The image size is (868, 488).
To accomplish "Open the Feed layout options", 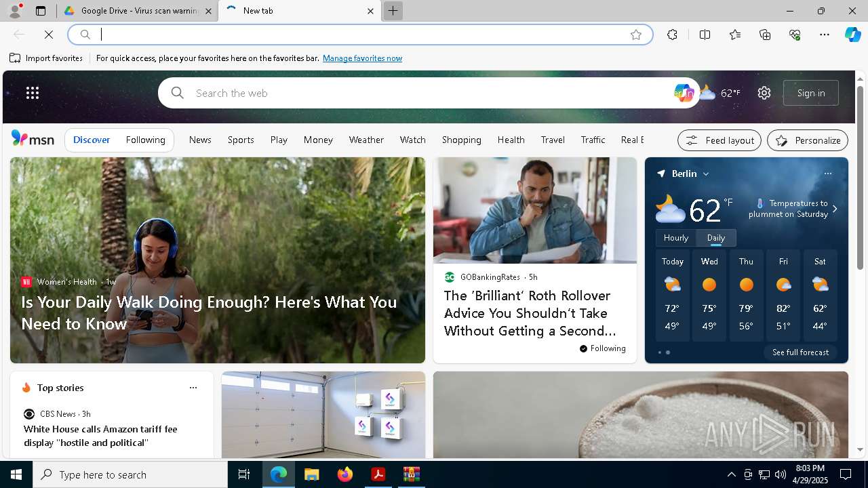I will (x=719, y=140).
